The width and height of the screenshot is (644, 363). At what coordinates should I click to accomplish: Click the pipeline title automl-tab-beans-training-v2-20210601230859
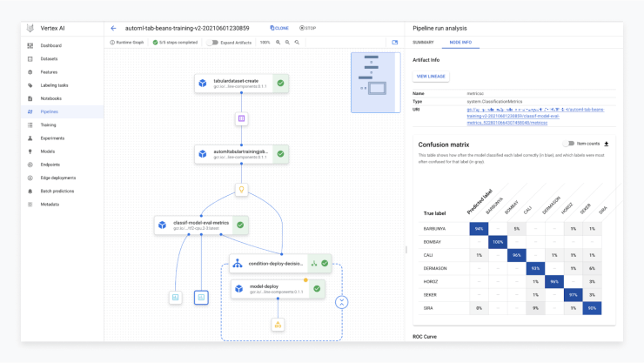(x=187, y=28)
